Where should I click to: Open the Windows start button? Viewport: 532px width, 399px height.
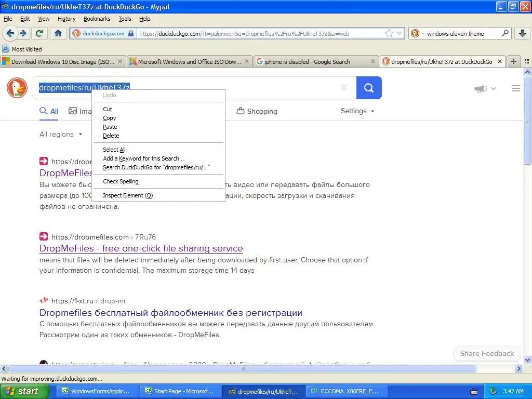click(x=25, y=391)
